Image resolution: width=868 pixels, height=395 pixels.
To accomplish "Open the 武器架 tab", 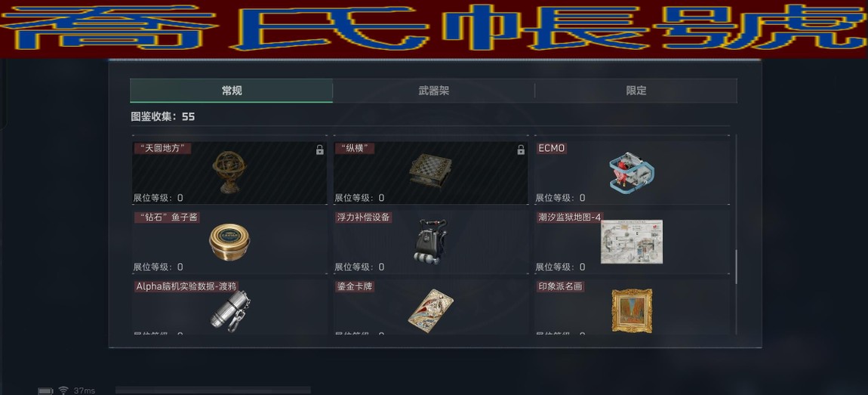I will pos(433,91).
